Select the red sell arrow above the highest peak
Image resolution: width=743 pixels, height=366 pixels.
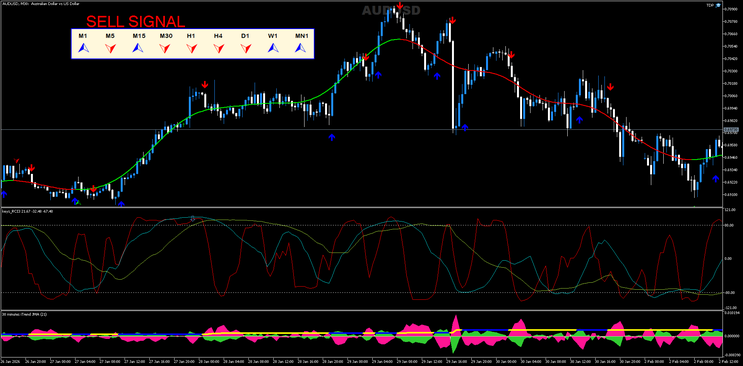(x=400, y=6)
